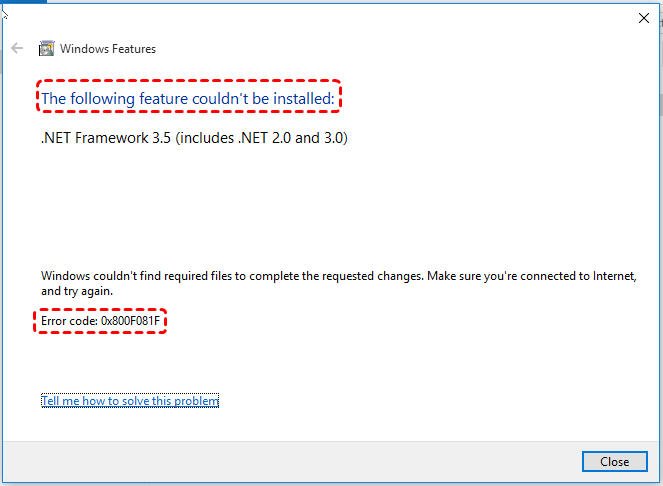The height and width of the screenshot is (486, 663).
Task: Click the heading "The following feature couldn't be installed"
Action: [188, 98]
